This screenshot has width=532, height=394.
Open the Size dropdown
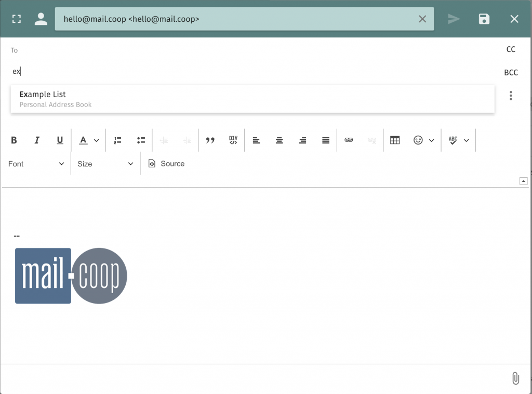pyautogui.click(x=105, y=164)
